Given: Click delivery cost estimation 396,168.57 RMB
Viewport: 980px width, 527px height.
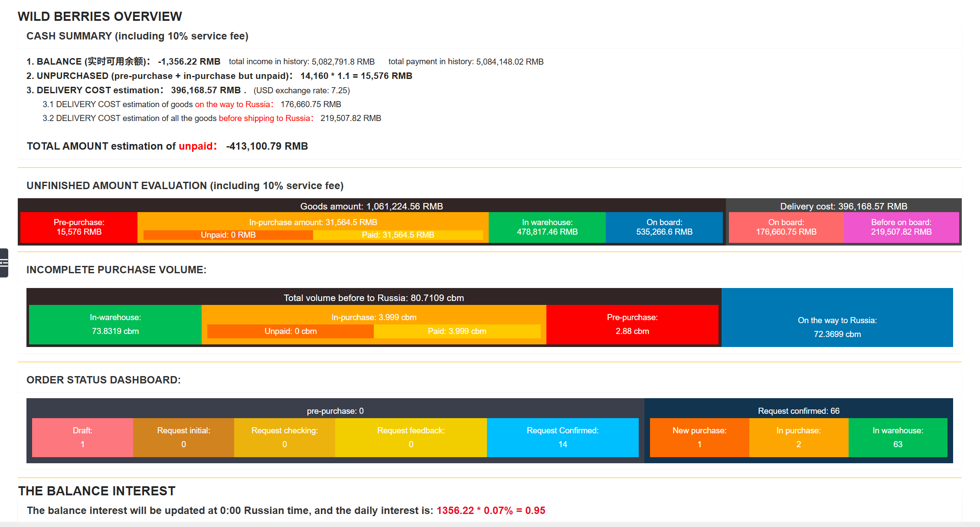Looking at the screenshot, I should point(206,90).
